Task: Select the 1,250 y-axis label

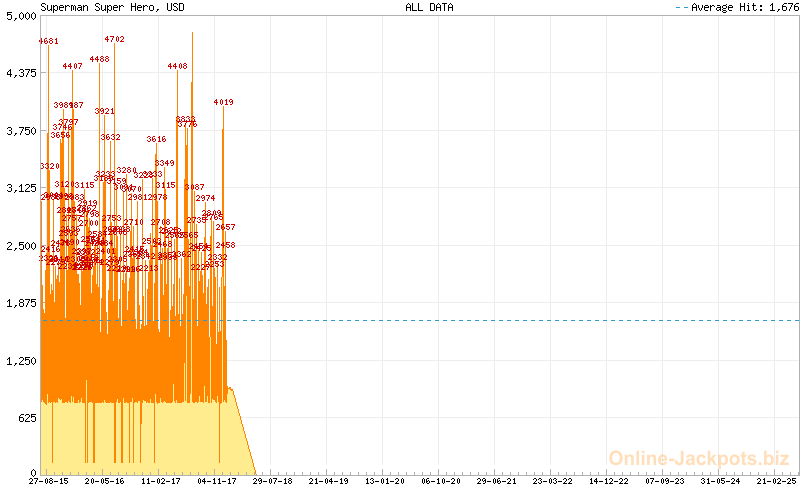Action: (x=21, y=360)
